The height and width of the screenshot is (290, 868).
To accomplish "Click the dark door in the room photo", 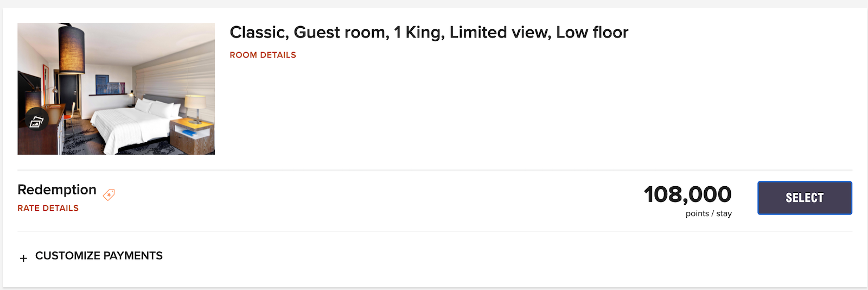I will (x=69, y=92).
